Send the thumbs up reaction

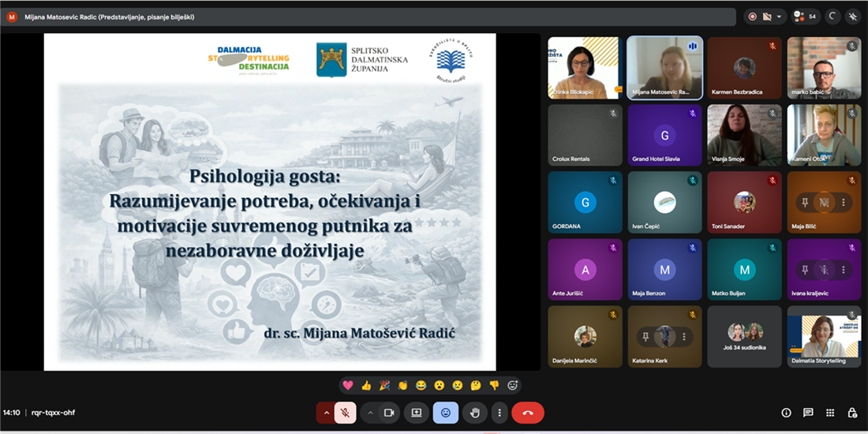tap(366, 385)
